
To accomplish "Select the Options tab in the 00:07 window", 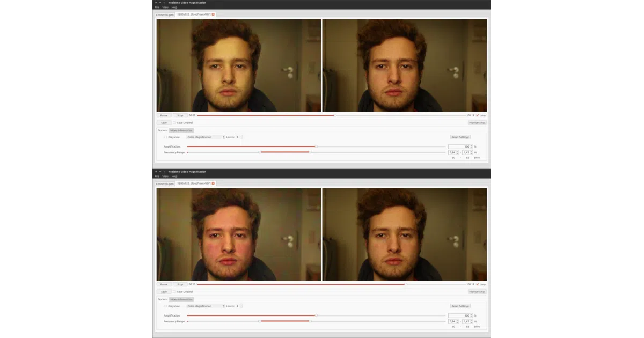I will point(163,130).
